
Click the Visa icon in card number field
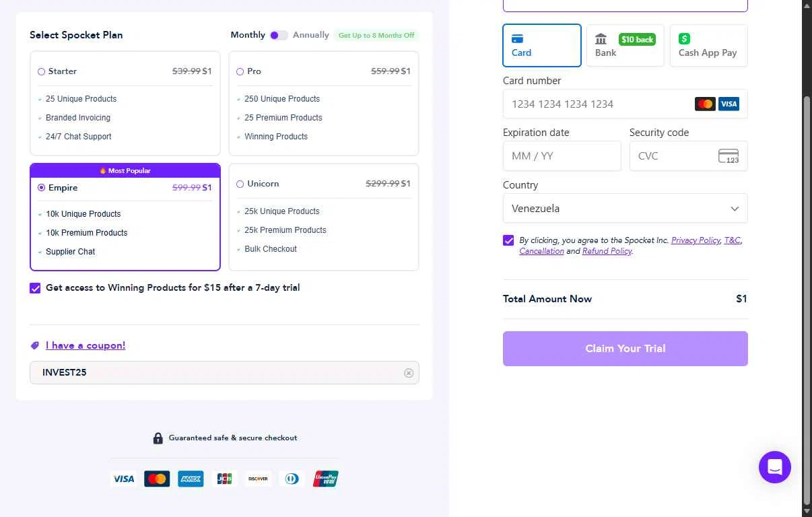point(729,104)
